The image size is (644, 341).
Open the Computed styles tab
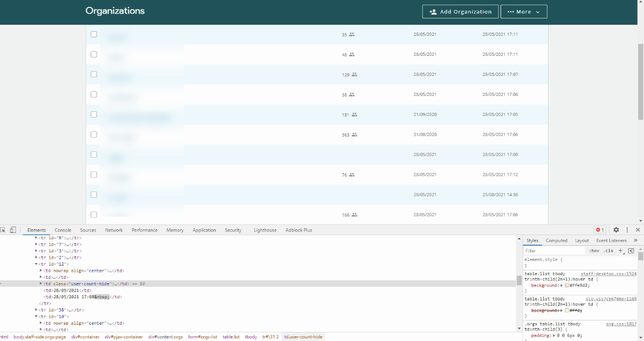[x=556, y=240]
